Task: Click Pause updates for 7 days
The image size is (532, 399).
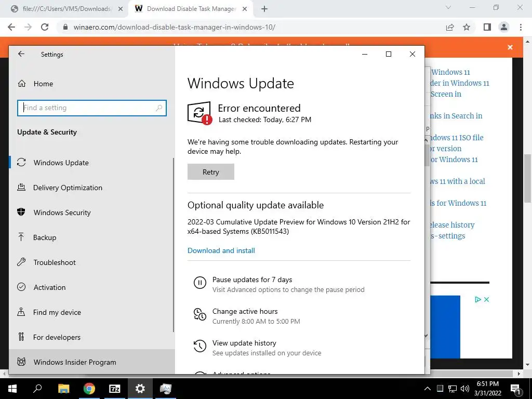Action: [252, 280]
